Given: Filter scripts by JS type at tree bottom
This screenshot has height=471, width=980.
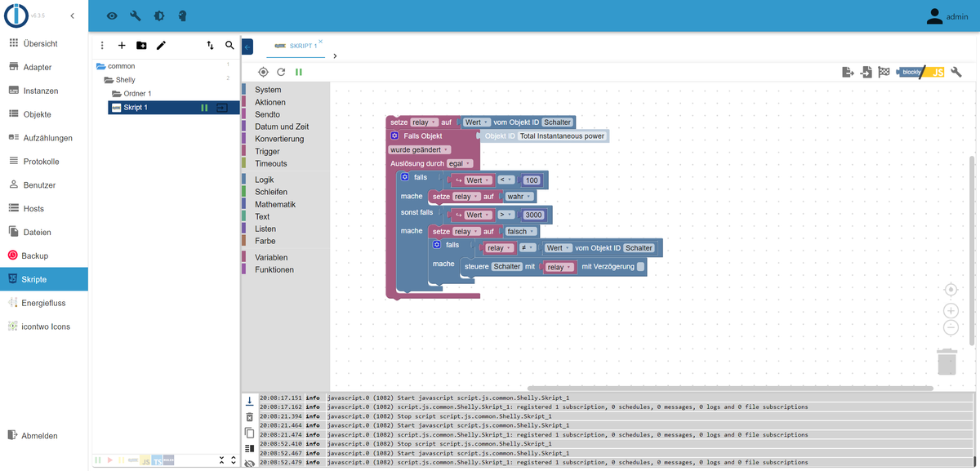Looking at the screenshot, I should coord(145,461).
